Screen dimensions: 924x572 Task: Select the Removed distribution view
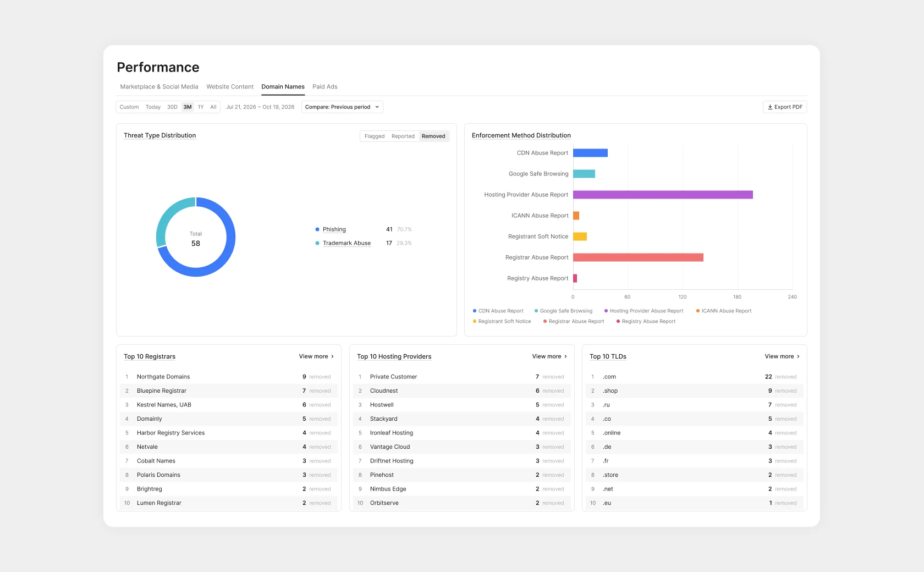tap(433, 136)
